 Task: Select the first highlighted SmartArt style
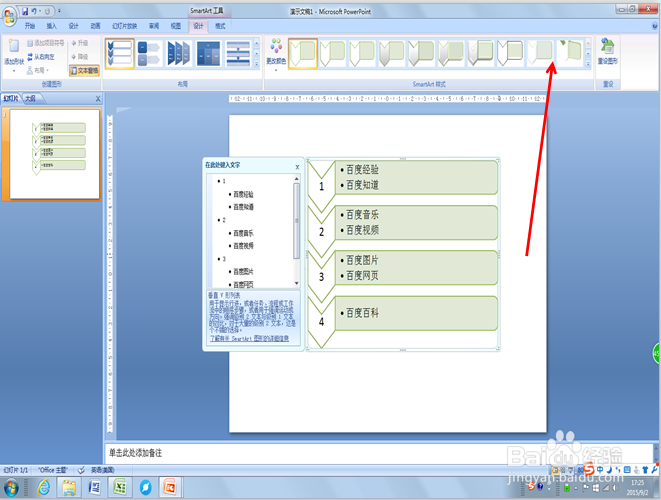click(x=303, y=54)
